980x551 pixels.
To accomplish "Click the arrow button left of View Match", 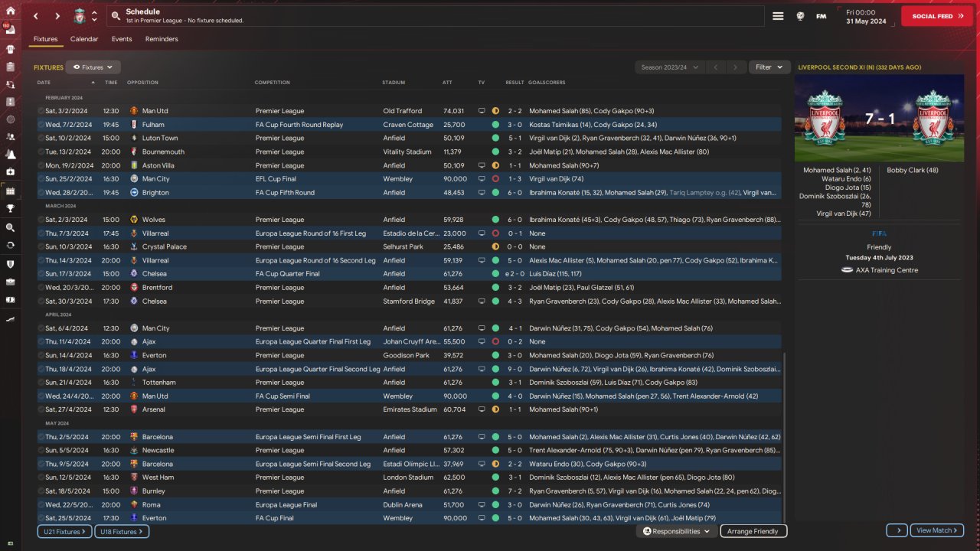I will (897, 530).
